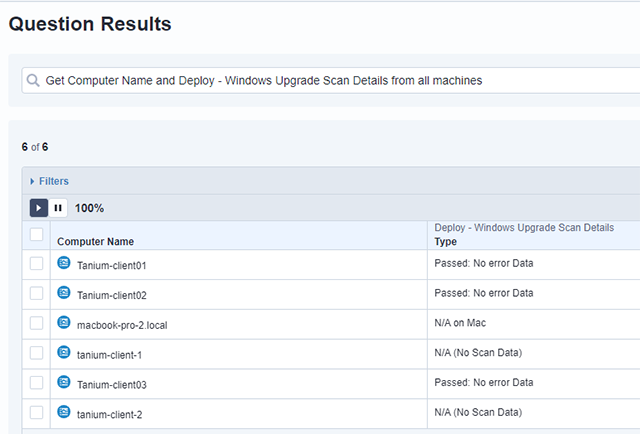
Task: Toggle the select-all header checkbox
Action: [37, 234]
